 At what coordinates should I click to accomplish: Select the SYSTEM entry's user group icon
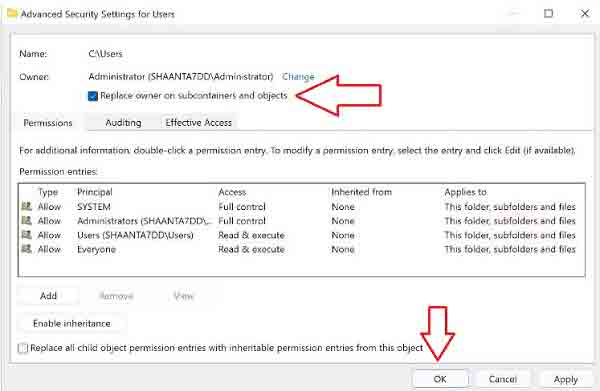click(x=26, y=207)
